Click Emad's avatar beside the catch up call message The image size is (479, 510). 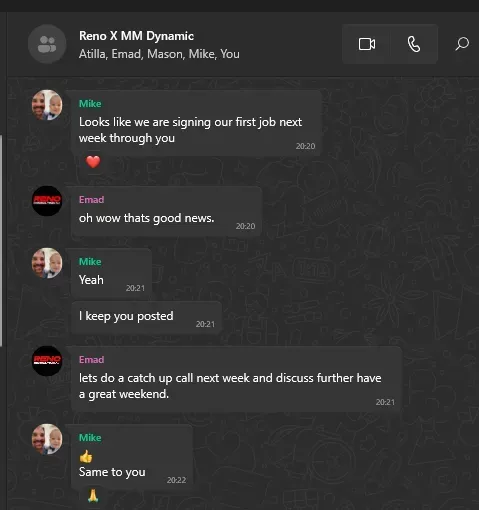click(47, 361)
